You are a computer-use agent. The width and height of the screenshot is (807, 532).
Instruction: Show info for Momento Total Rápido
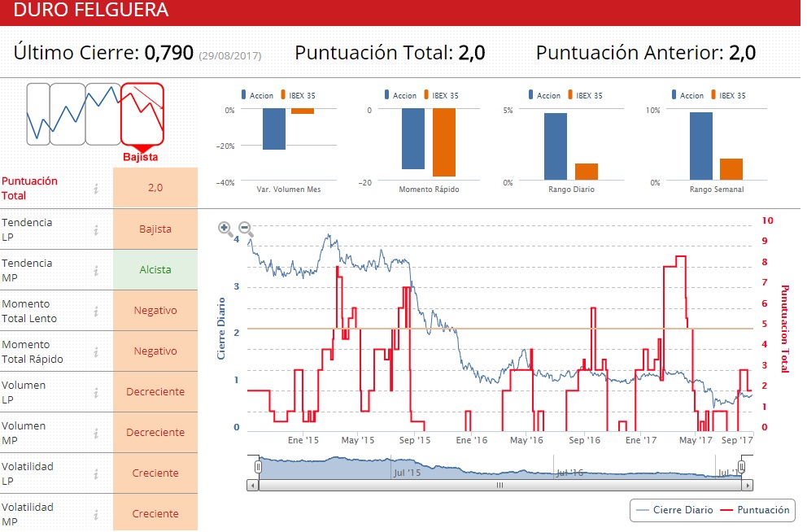96,352
